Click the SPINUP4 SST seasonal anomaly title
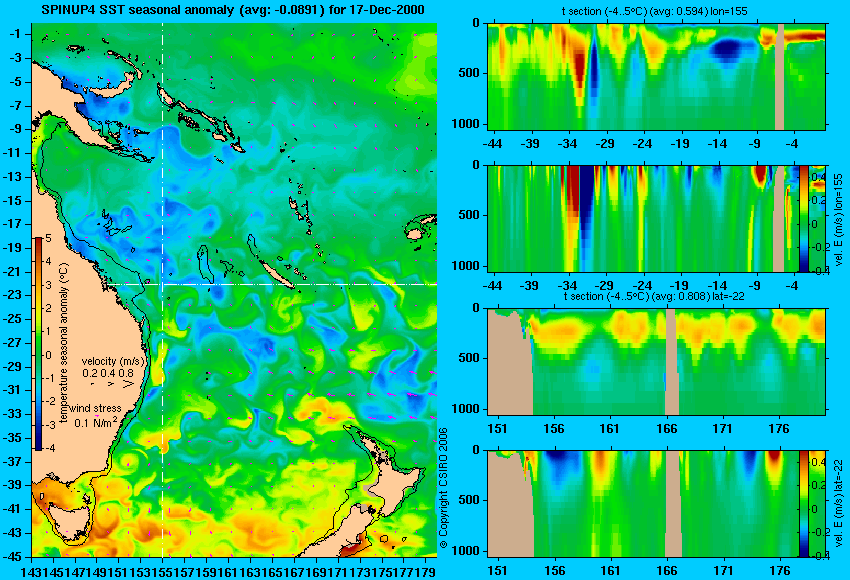The width and height of the screenshot is (850, 580). [x=234, y=9]
